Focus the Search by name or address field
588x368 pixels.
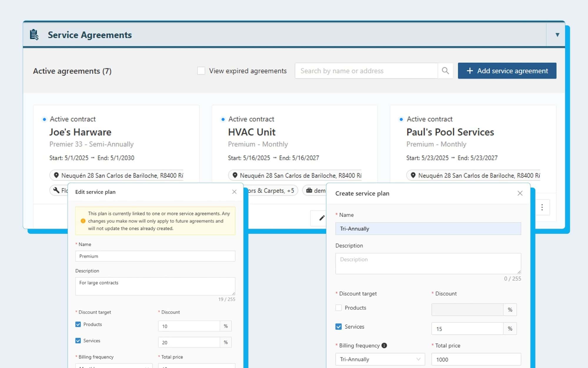coord(366,71)
